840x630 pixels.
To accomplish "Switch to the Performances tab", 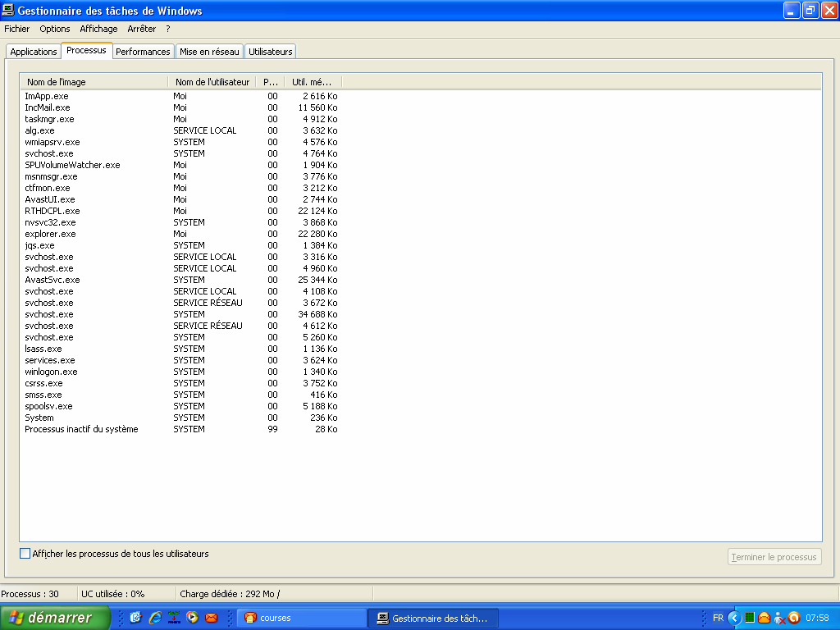I will [143, 52].
